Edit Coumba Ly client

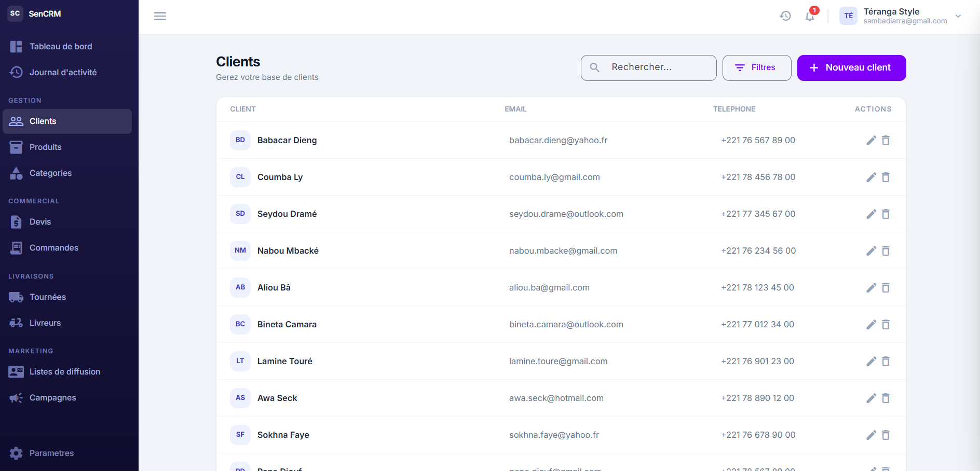[x=871, y=177]
